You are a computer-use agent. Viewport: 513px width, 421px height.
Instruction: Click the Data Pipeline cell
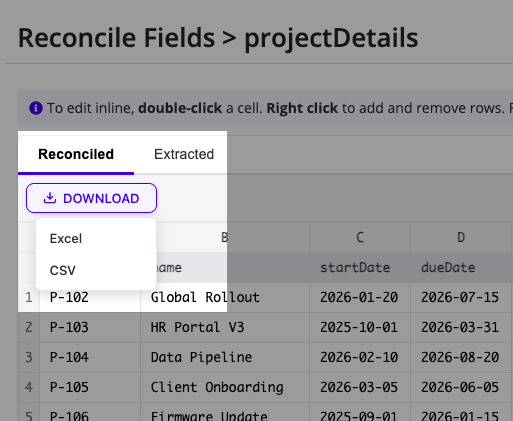click(x=225, y=357)
